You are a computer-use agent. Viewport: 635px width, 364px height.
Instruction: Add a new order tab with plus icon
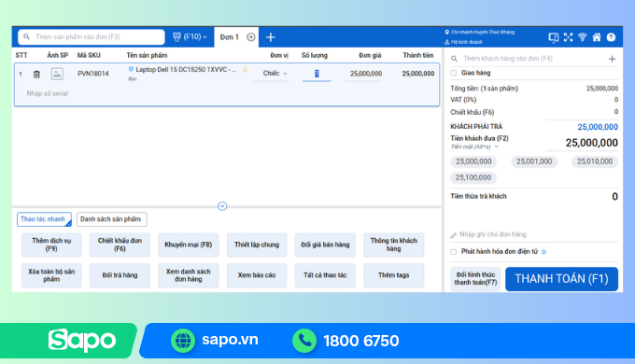point(271,37)
